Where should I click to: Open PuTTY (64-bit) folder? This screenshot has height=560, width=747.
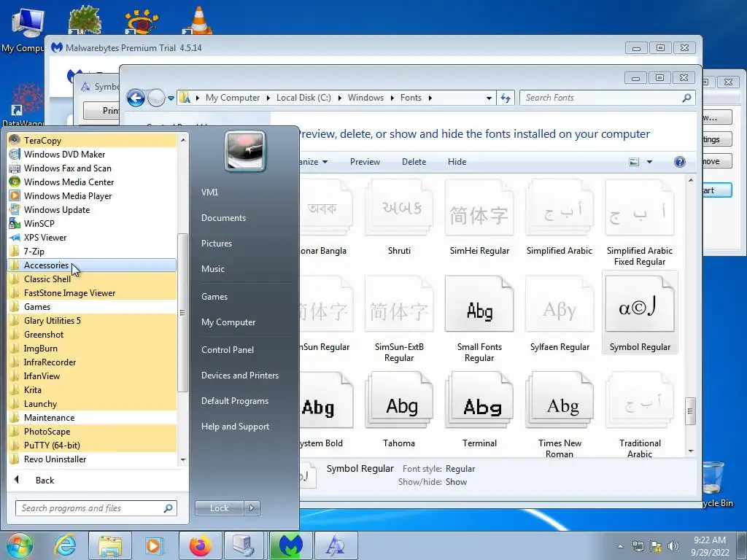[92, 445]
